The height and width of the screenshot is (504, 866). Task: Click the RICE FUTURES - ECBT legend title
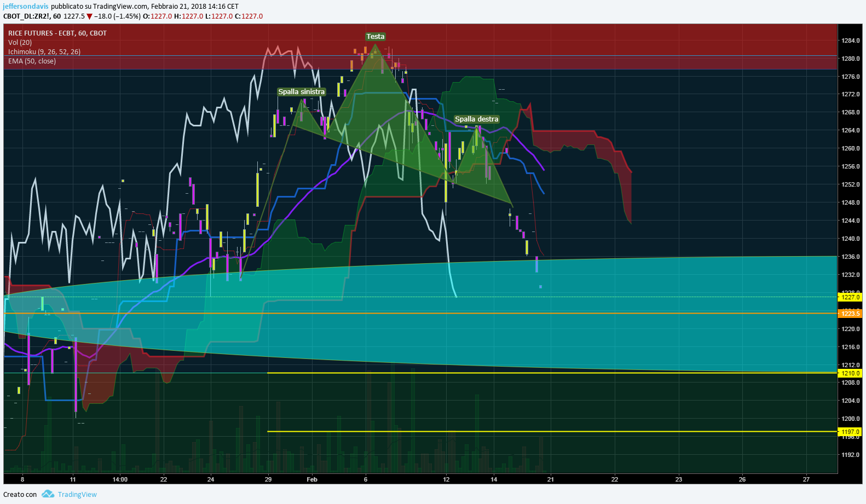(57, 33)
